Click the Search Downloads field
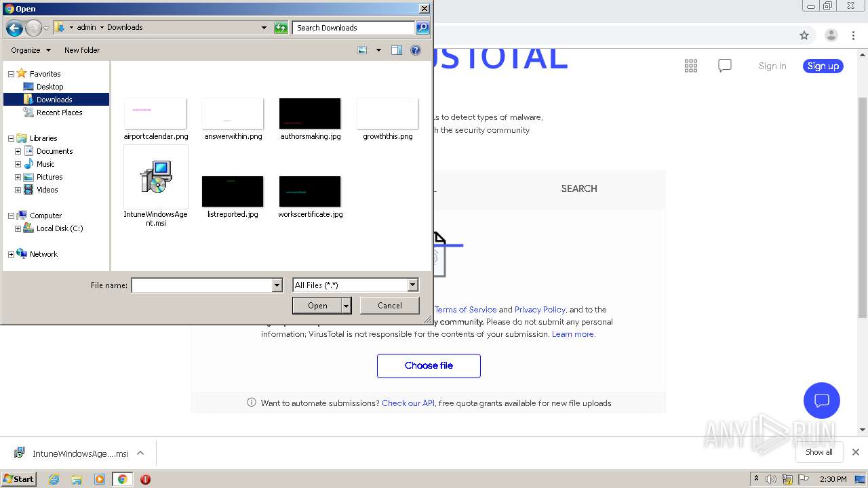Image resolution: width=868 pixels, height=488 pixels. (354, 28)
